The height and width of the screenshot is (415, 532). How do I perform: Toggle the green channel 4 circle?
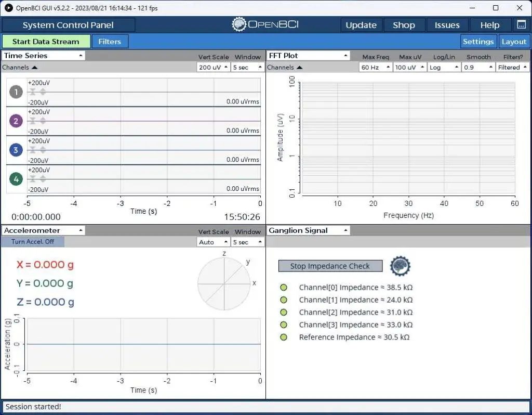click(16, 179)
